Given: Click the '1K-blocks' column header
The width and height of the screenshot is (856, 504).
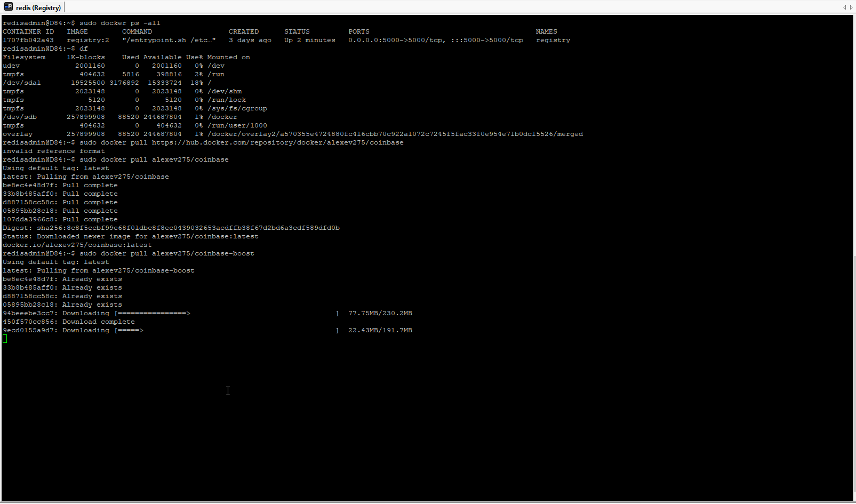Looking at the screenshot, I should [86, 57].
